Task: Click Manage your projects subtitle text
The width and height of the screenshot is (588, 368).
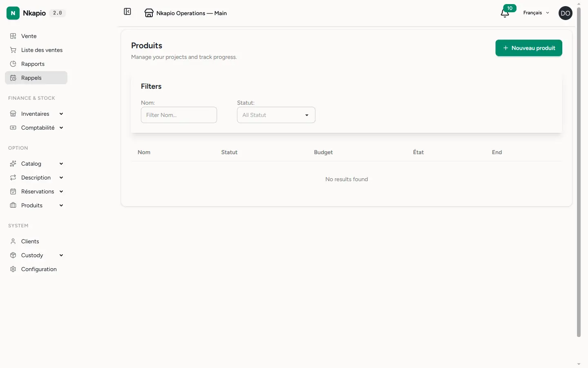Action: click(184, 57)
